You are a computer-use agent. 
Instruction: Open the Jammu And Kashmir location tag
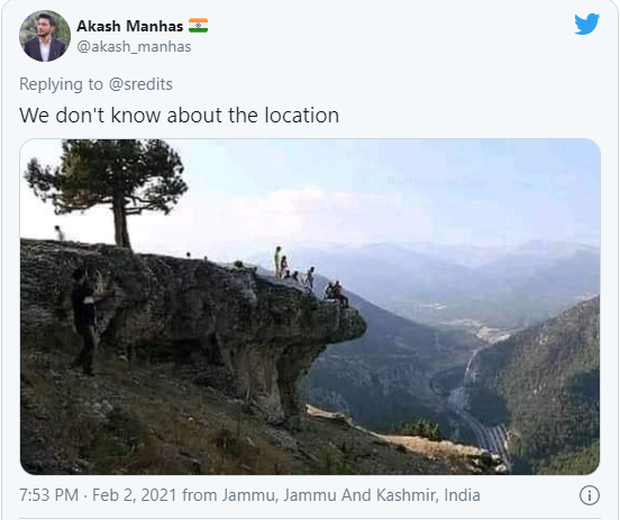[x=351, y=495]
